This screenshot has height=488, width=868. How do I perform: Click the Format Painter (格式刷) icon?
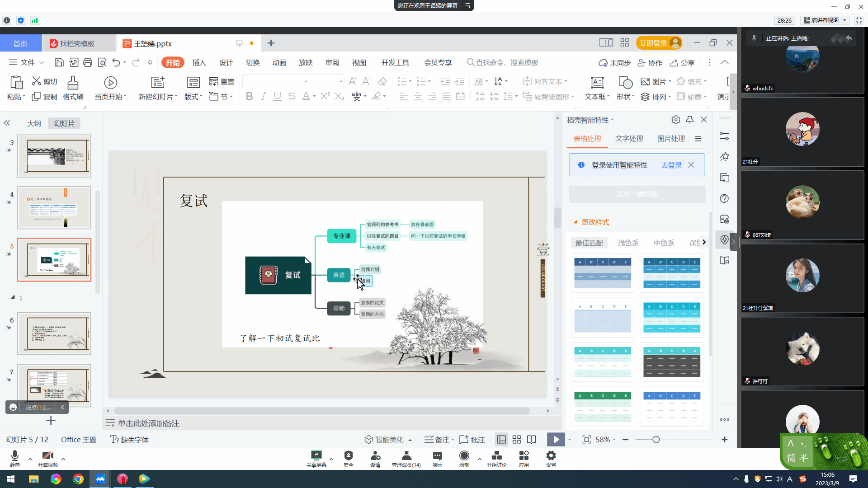[73, 83]
